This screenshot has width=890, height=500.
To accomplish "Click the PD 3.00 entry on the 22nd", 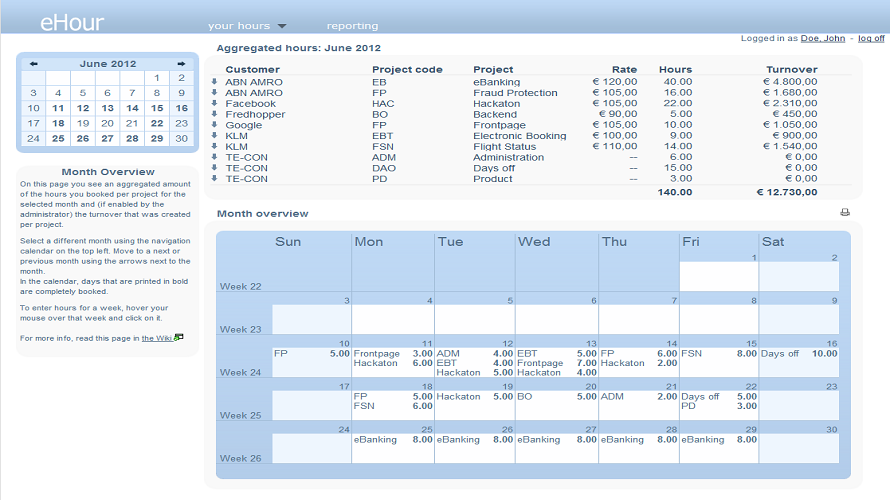I will (719, 406).
